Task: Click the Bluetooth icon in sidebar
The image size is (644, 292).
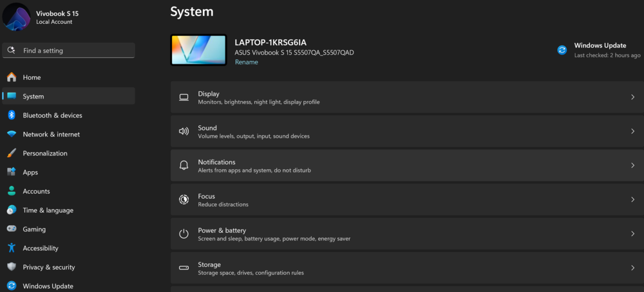Action: pos(12,115)
